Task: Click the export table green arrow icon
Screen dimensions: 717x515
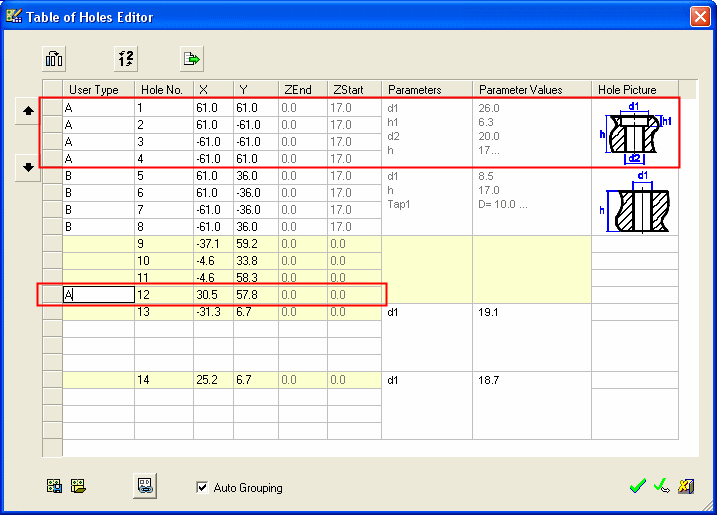Action: pos(192,58)
